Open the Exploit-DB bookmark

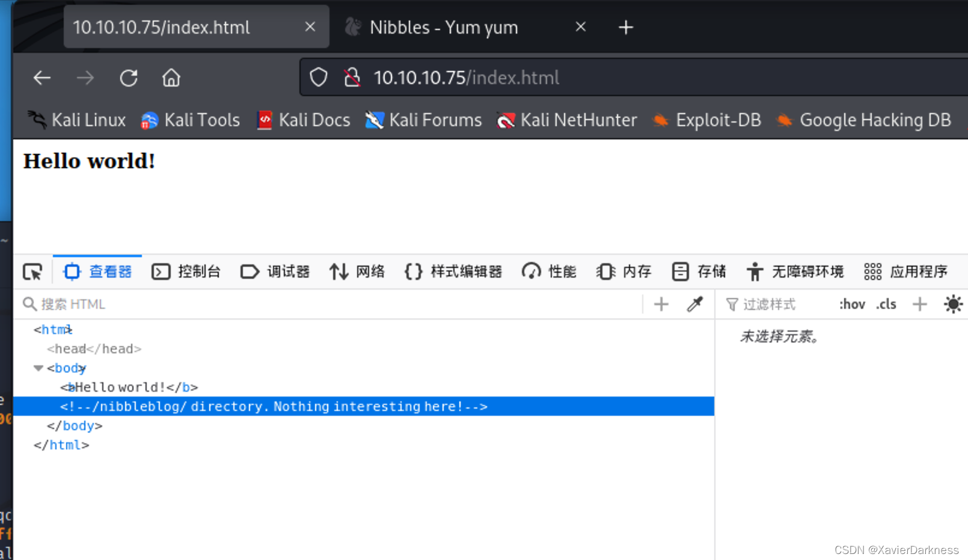pos(706,120)
